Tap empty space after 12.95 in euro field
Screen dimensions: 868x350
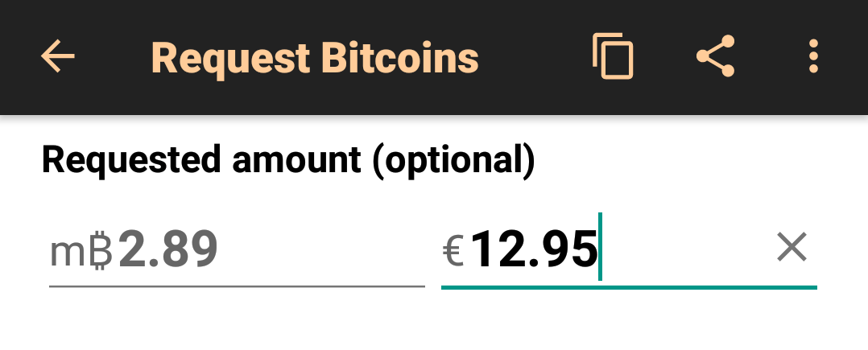coord(686,249)
